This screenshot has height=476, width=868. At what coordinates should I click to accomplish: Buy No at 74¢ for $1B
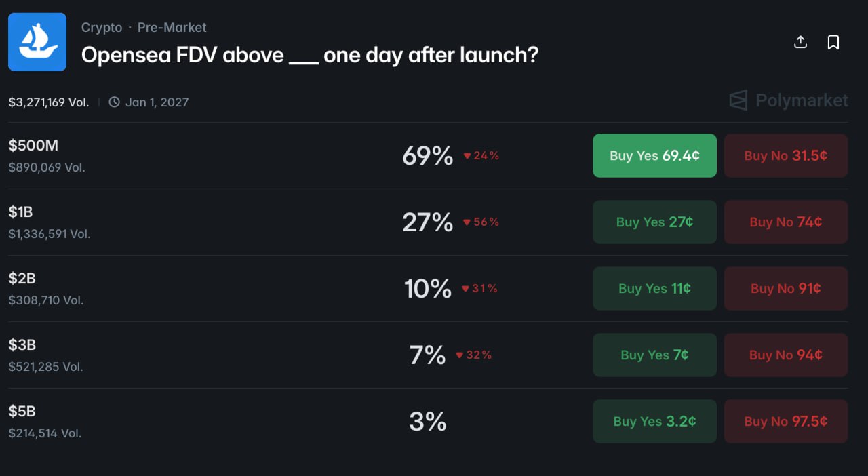785,222
